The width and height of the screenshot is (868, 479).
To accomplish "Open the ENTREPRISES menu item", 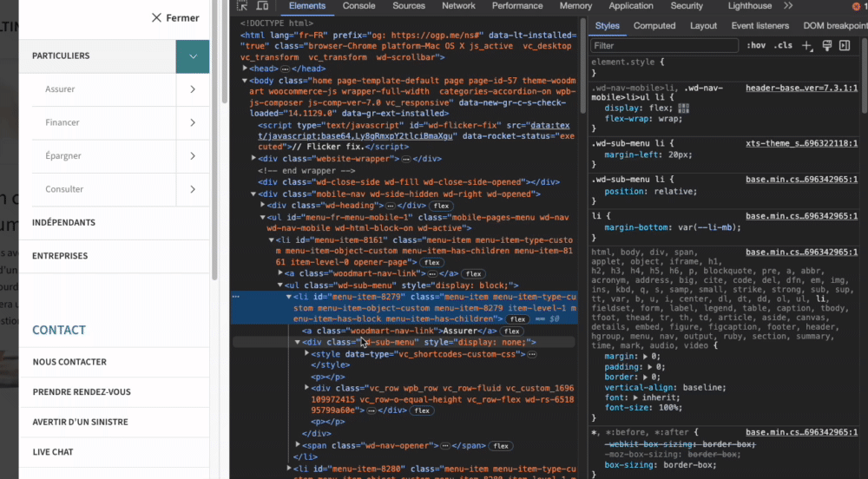I will [x=60, y=256].
